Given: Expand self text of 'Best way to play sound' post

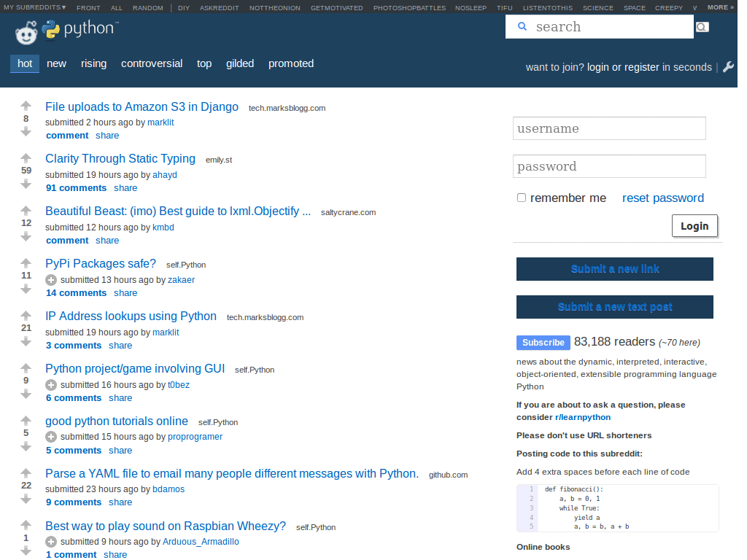Looking at the screenshot, I should (x=51, y=542).
